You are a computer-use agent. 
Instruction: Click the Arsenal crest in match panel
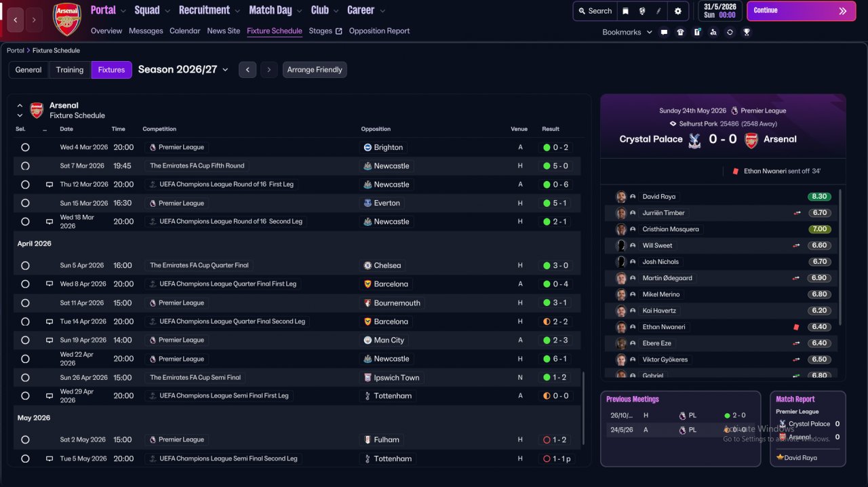click(751, 140)
